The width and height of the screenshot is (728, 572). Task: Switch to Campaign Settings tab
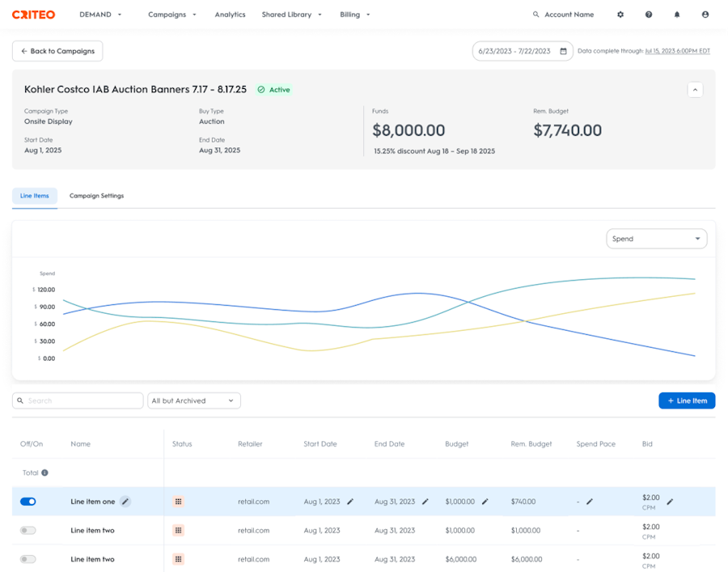(x=96, y=196)
